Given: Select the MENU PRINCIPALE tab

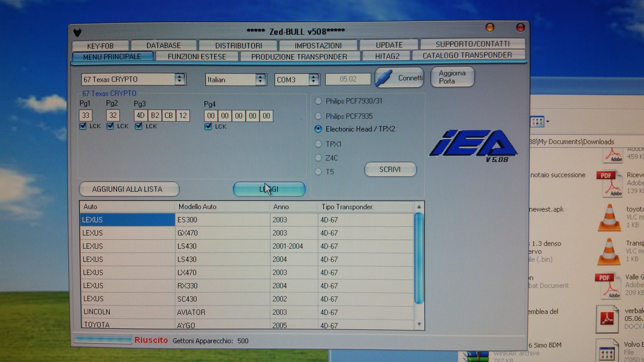Looking at the screenshot, I should click(112, 57).
